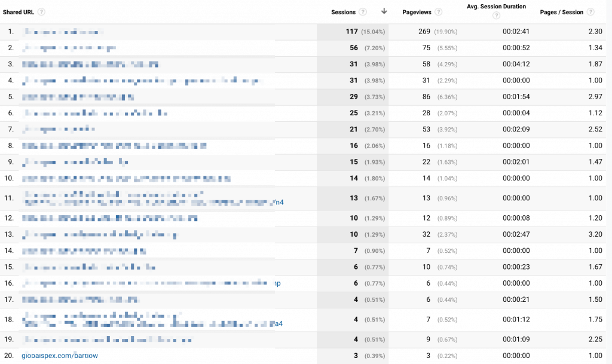Open help icon next to Pageviews
The width and height of the screenshot is (612, 364).
click(439, 12)
